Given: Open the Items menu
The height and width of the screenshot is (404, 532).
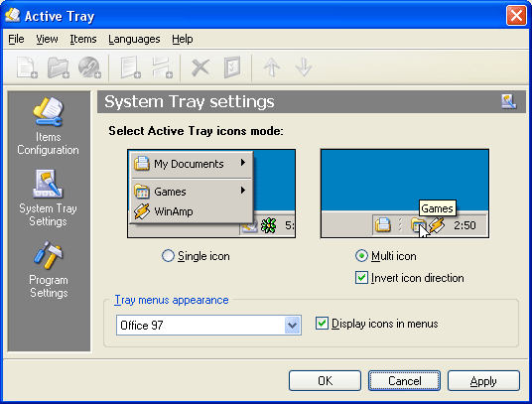Looking at the screenshot, I should pyautogui.click(x=83, y=39).
